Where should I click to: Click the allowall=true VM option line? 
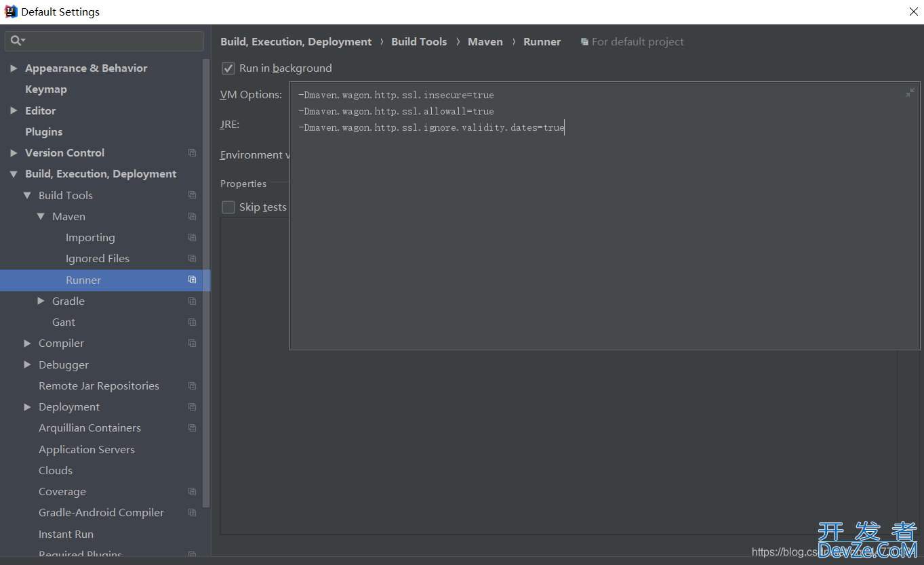[x=396, y=111]
